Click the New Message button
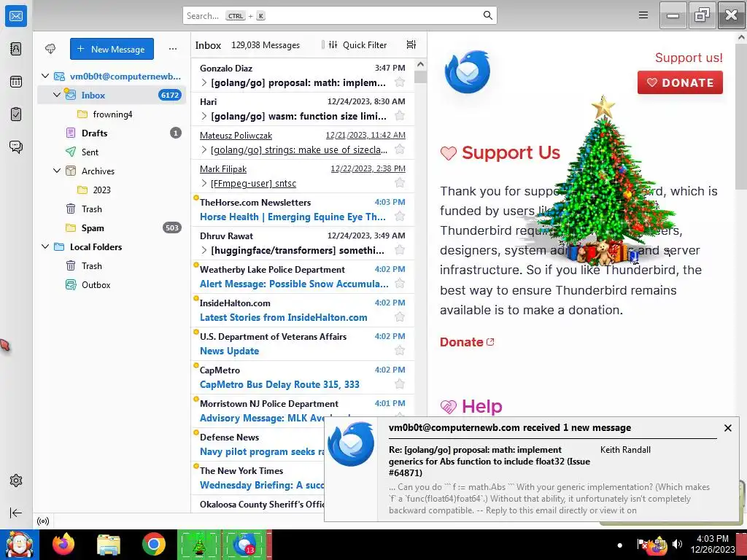The width and height of the screenshot is (747, 560). coord(112,49)
